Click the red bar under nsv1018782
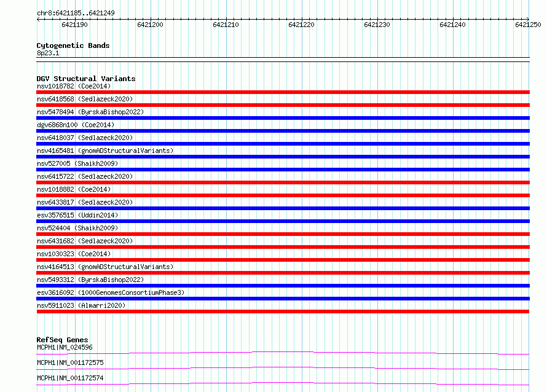 coord(283,92)
